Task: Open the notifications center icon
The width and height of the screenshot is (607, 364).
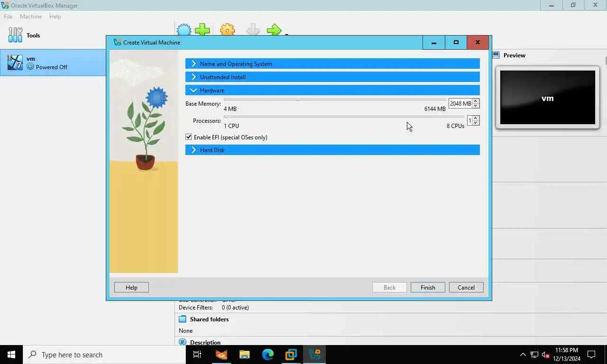Action: [591, 355]
